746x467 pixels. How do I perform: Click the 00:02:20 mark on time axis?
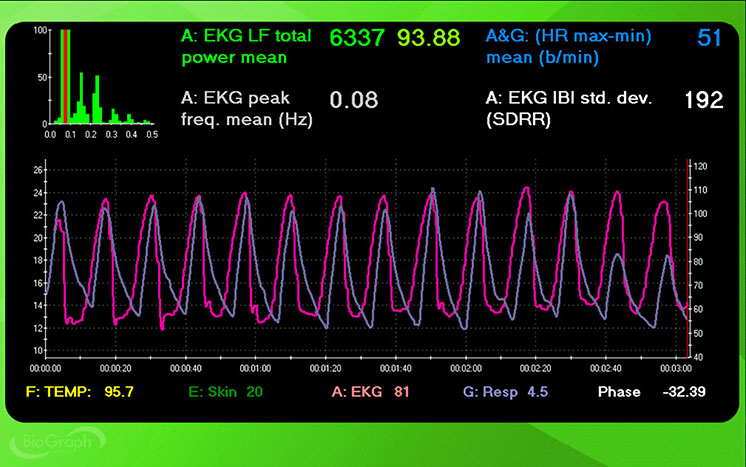click(x=535, y=368)
